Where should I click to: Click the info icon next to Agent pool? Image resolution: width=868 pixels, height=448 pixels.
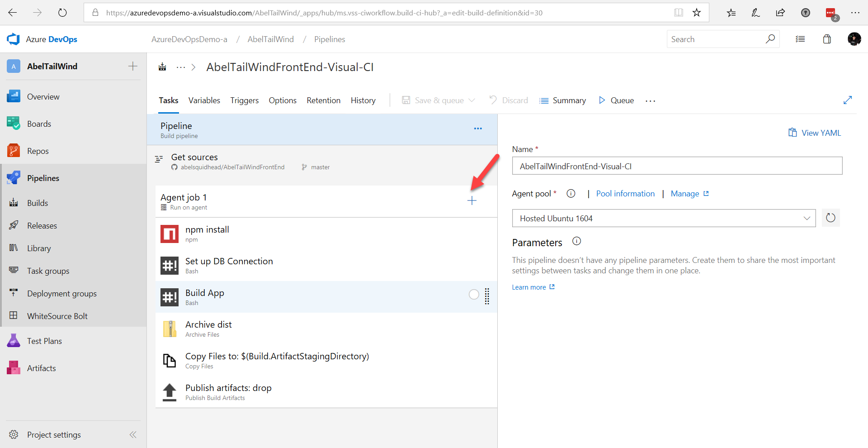pos(571,194)
